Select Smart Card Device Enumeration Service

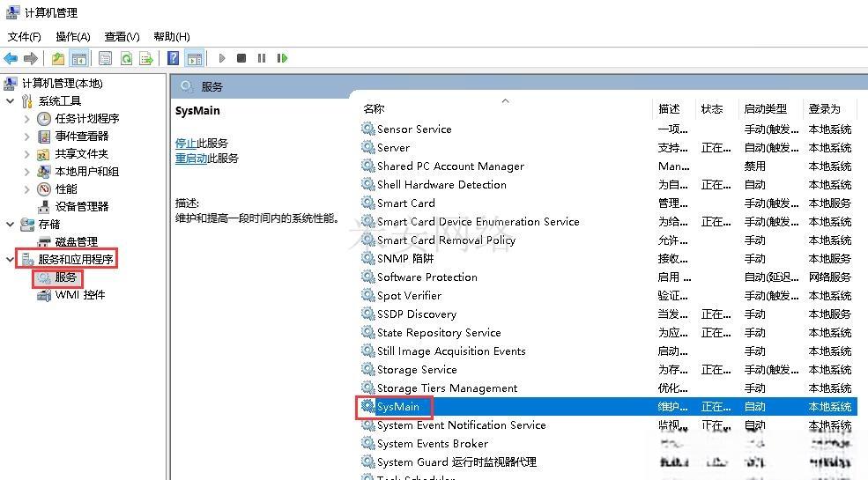coord(608,222)
